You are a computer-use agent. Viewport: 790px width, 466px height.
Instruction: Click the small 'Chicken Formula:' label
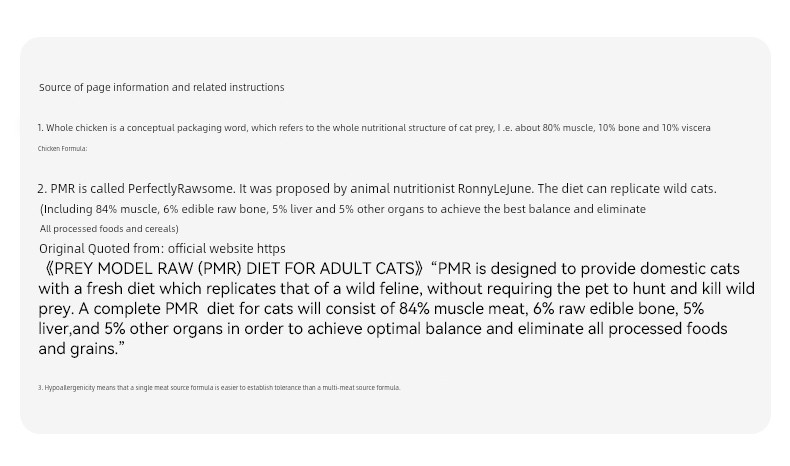63,149
